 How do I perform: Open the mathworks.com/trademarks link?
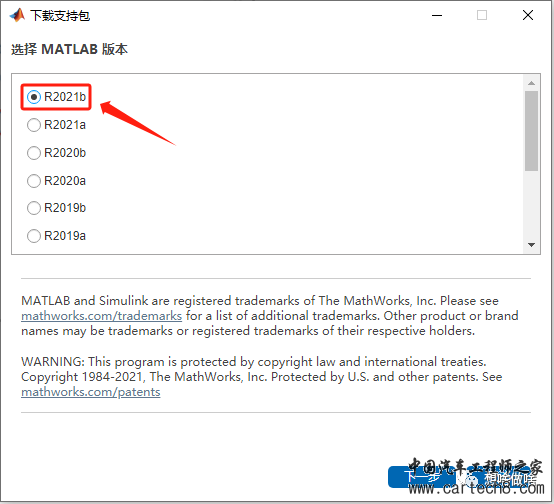[101, 316]
